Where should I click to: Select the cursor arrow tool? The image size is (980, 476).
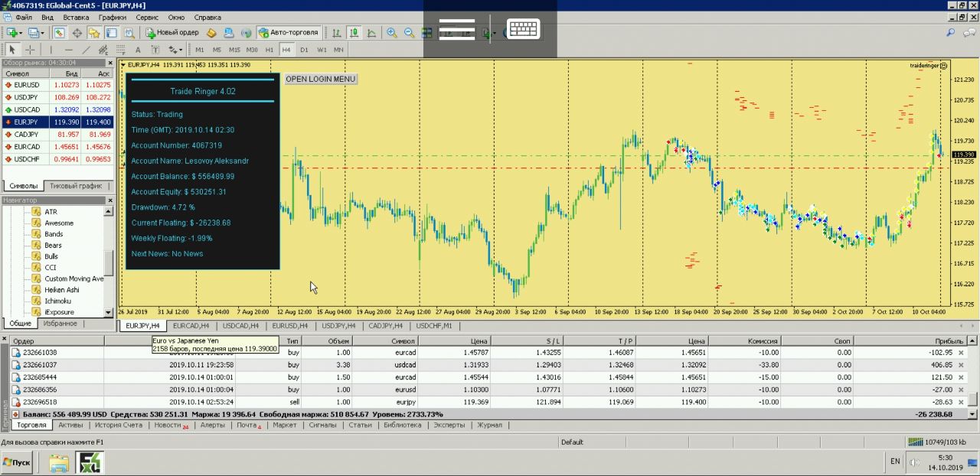tap(12, 50)
